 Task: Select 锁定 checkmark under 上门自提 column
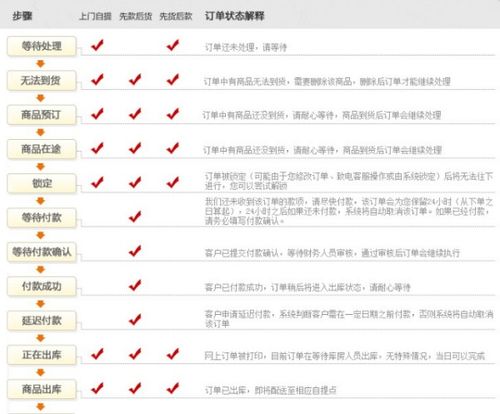97,182
